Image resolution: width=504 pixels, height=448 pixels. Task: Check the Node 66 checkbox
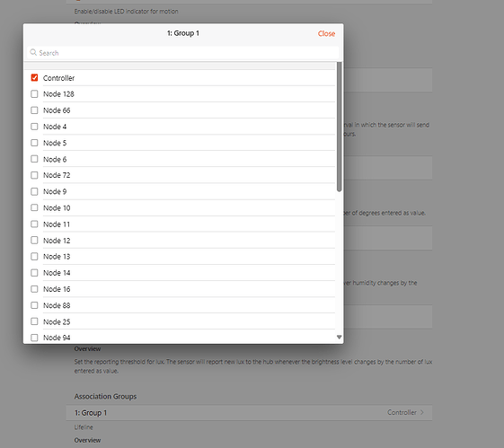point(34,110)
